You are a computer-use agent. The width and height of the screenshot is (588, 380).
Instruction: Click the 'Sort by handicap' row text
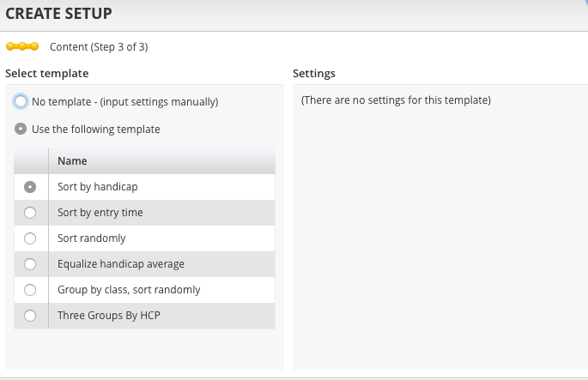[97, 187]
